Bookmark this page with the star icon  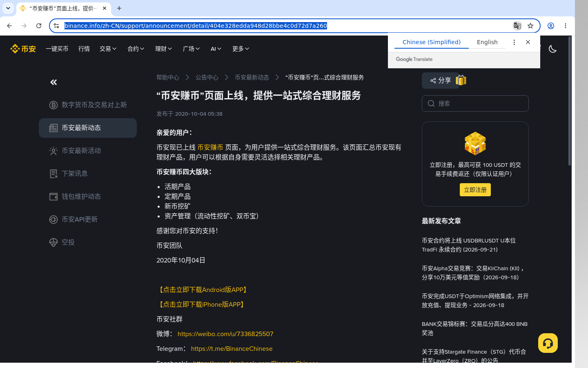pos(530,26)
